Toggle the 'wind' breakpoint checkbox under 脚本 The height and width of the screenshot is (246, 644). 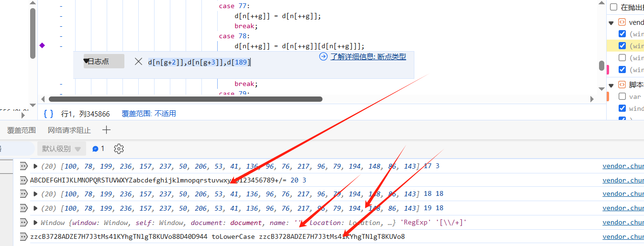tap(622, 108)
